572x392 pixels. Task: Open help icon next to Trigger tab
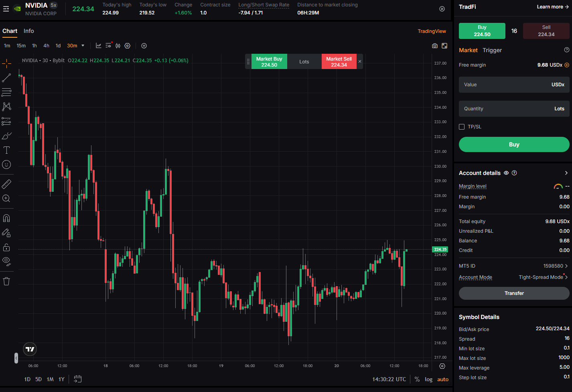(x=567, y=50)
